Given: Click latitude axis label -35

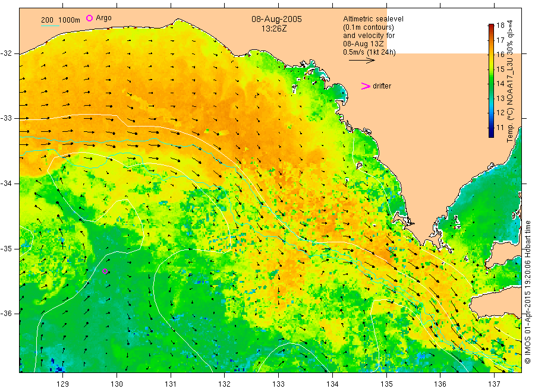Looking at the screenshot, I should click(6, 248).
